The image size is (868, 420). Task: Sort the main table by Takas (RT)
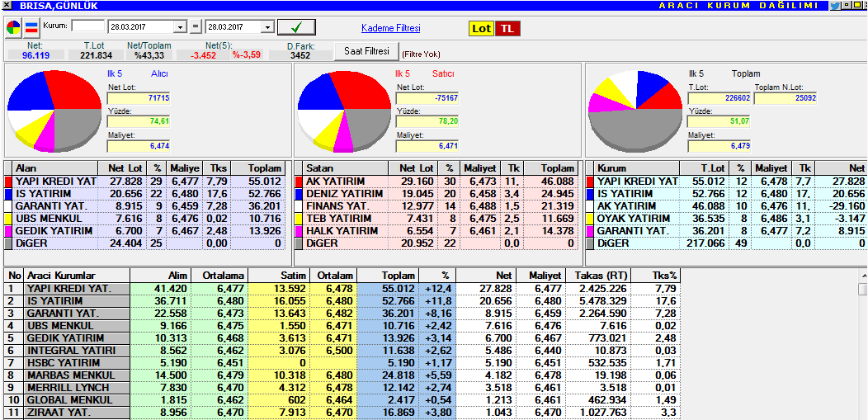(598, 275)
